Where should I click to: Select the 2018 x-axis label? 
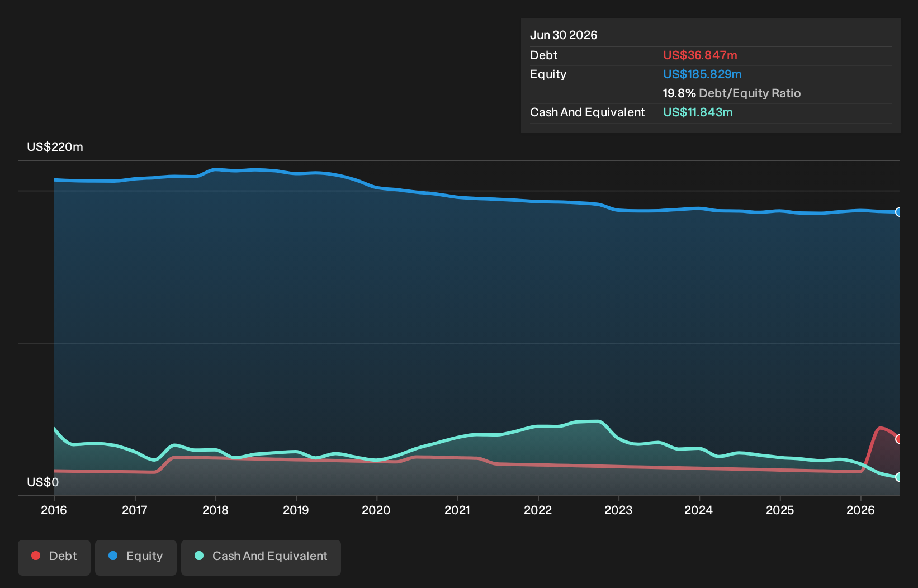pyautogui.click(x=215, y=510)
